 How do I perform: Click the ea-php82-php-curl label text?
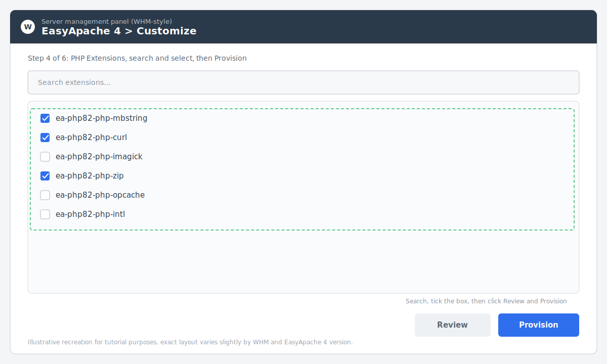(91, 138)
